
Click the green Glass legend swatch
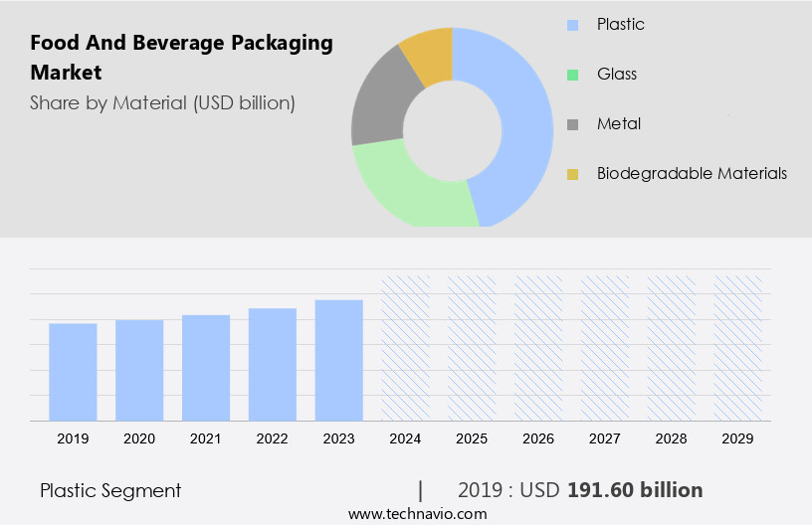573,75
